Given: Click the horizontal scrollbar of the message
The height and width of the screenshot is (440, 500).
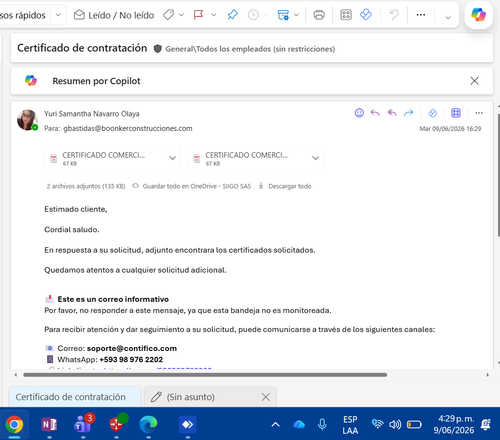Looking at the screenshot, I should click(x=205, y=375).
